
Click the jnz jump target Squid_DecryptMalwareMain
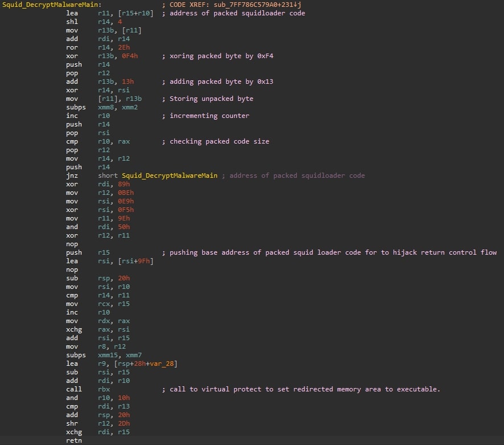click(169, 175)
